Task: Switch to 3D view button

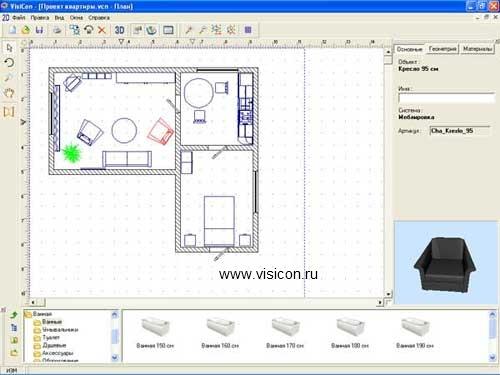Action: [x=119, y=30]
